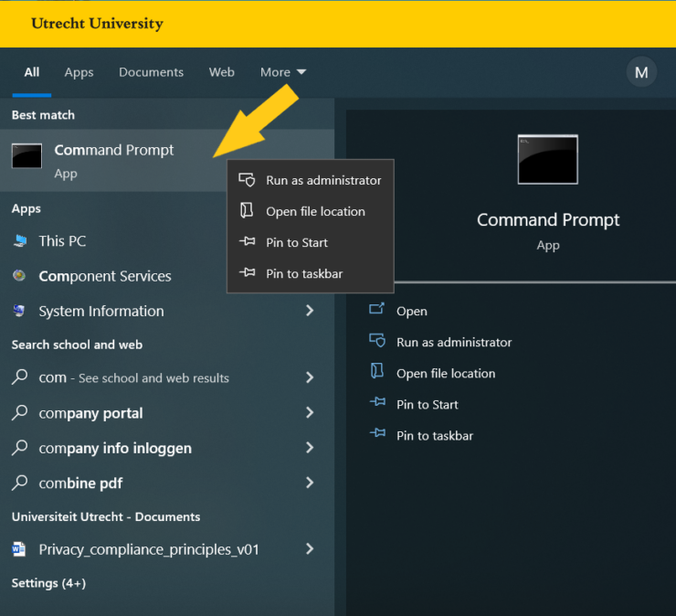Click Settings (4+) group header
Viewport: 676px width, 616px height.
point(48,583)
